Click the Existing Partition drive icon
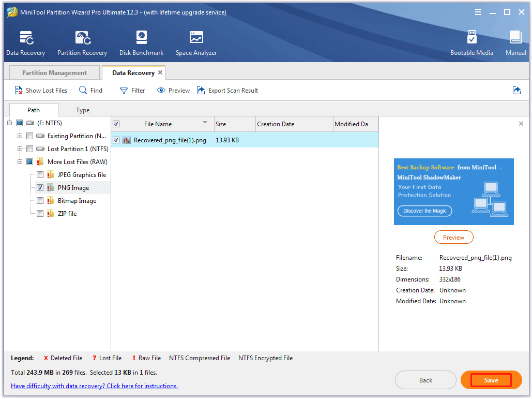Screen dimensions: 532x399 click(40, 136)
